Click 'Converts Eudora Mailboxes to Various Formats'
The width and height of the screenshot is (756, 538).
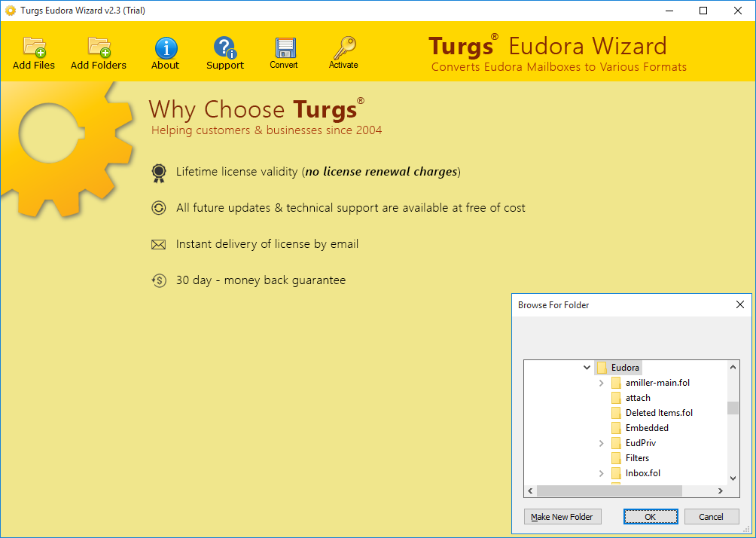559,67
